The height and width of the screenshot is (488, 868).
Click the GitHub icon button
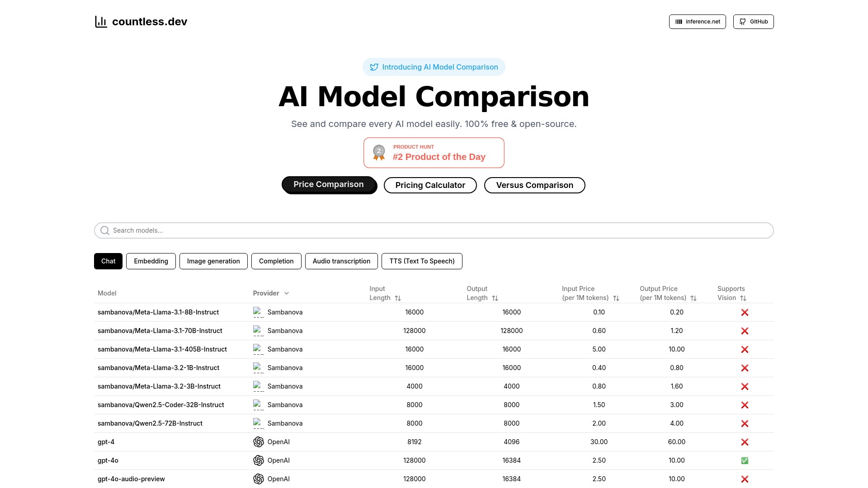coord(754,21)
